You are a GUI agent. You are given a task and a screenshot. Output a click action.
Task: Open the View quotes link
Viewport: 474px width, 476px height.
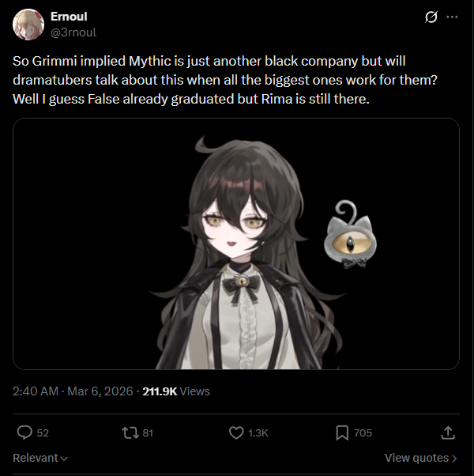(420, 458)
